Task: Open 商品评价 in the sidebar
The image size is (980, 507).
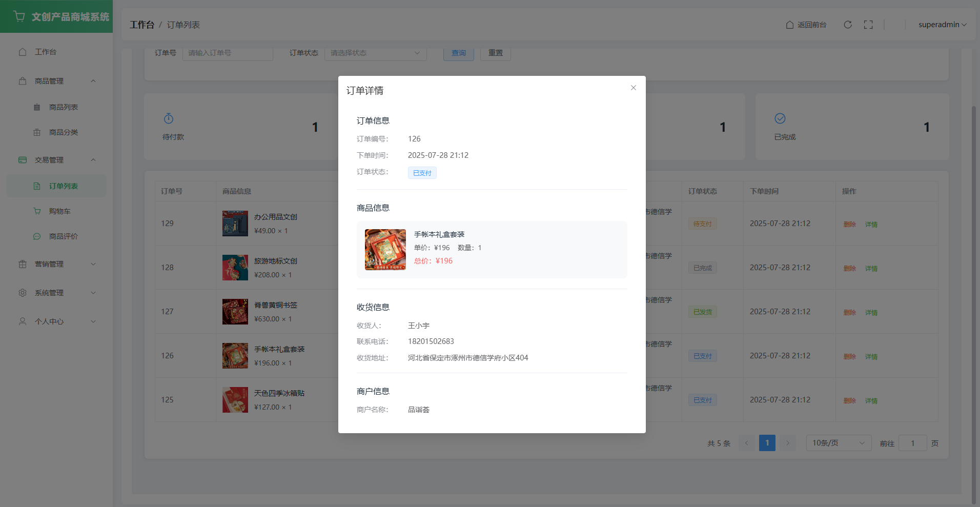Action: tap(63, 236)
